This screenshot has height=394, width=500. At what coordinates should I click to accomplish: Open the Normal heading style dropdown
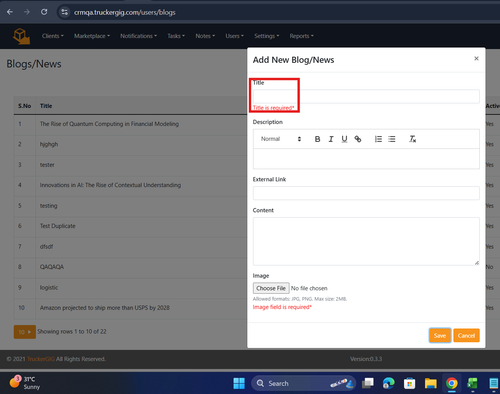(281, 139)
